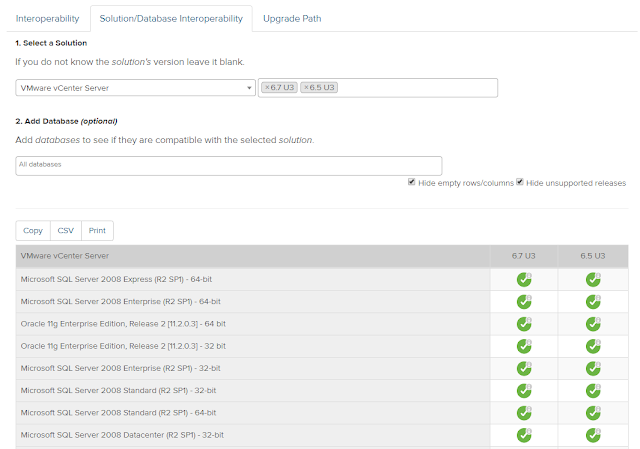Screen dimensions: 640x449
Task: Click 6.5 U3 check icon for SQL Server 2008 Standard 32-bit
Action: coord(593,391)
